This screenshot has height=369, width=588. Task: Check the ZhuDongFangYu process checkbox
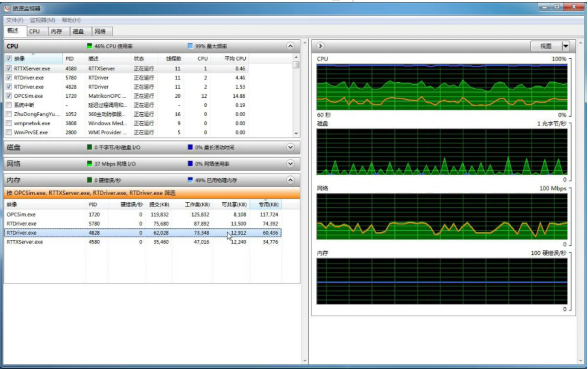coord(9,114)
